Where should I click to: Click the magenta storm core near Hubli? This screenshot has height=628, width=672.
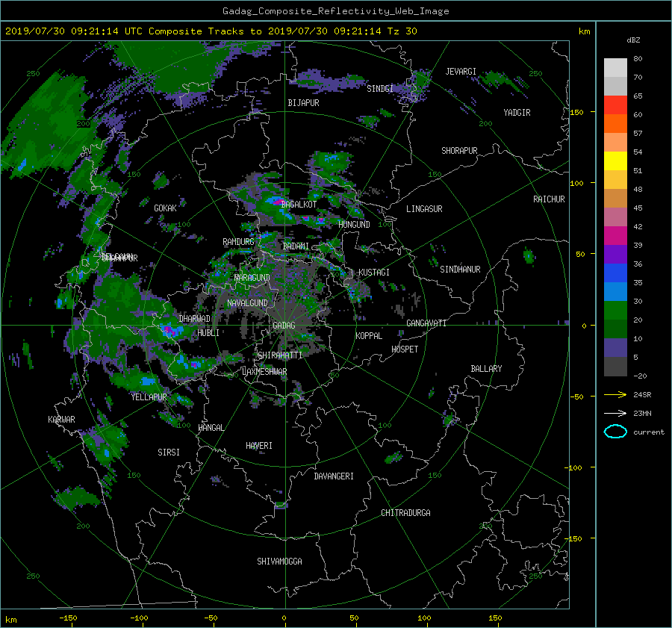click(x=169, y=329)
